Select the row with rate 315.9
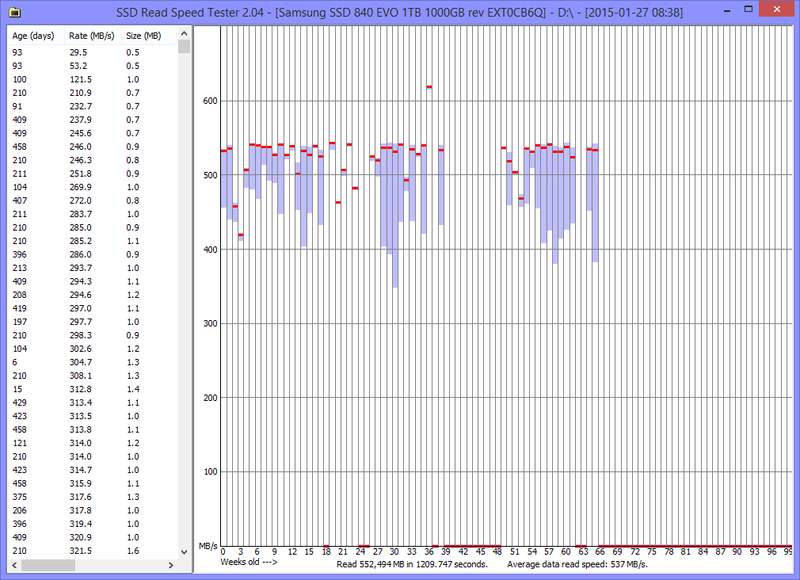The height and width of the screenshot is (580, 800). point(93,484)
